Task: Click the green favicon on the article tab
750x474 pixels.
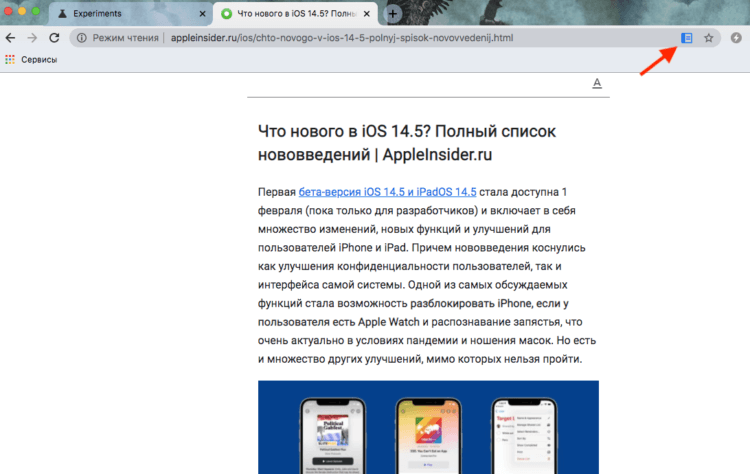Action: pos(227,14)
